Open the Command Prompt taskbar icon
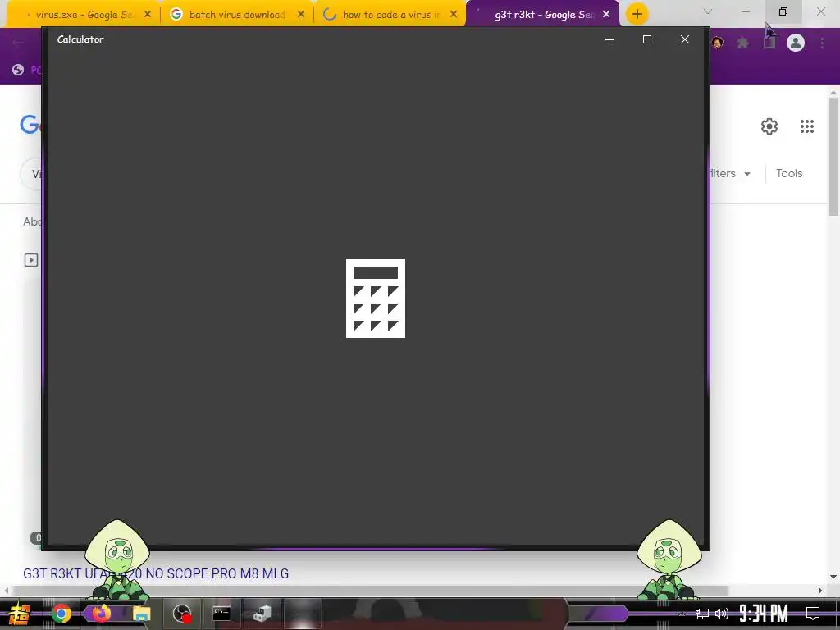The image size is (840, 630). (221, 614)
